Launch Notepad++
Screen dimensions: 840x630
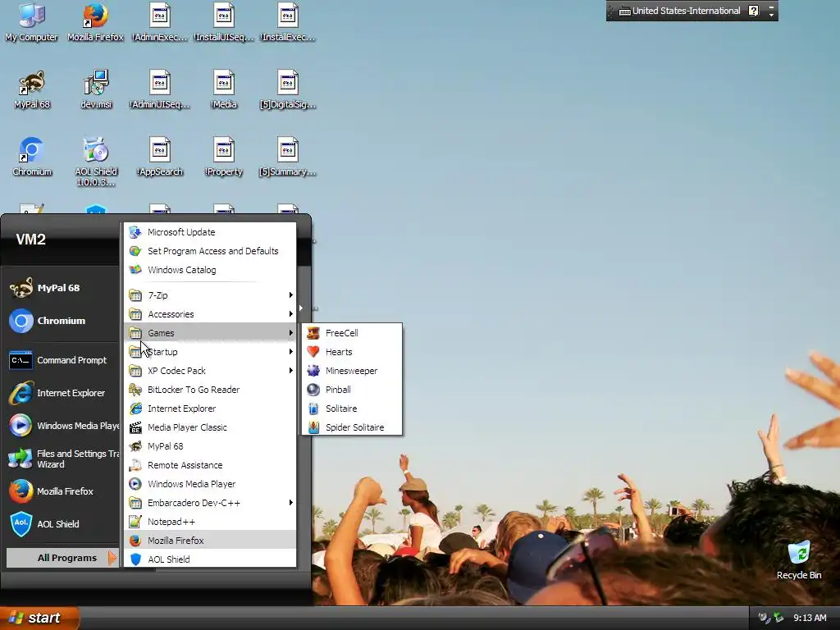[210, 521]
